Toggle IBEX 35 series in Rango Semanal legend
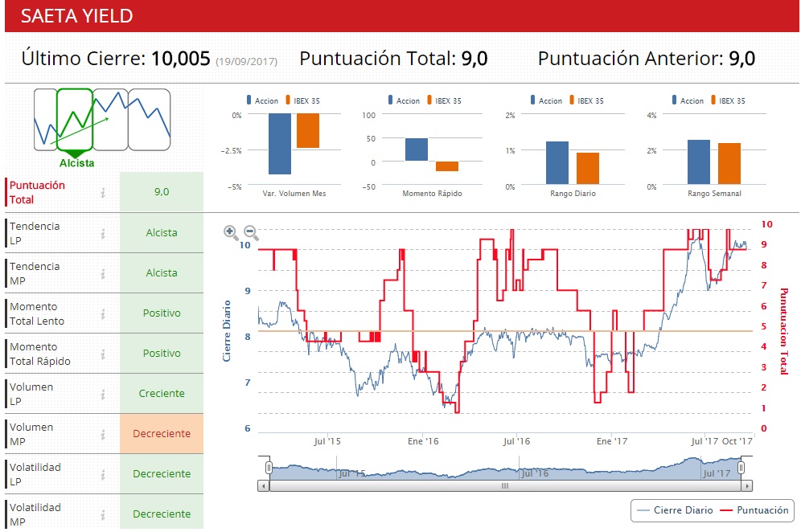Viewport: 801px width, 532px height. coord(728,100)
